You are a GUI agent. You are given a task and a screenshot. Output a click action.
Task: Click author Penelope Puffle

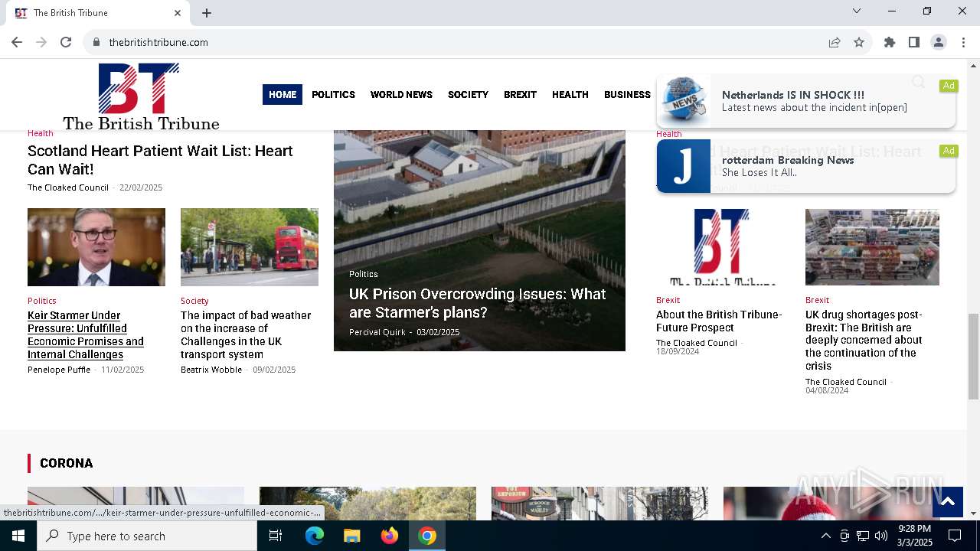pyautogui.click(x=59, y=370)
